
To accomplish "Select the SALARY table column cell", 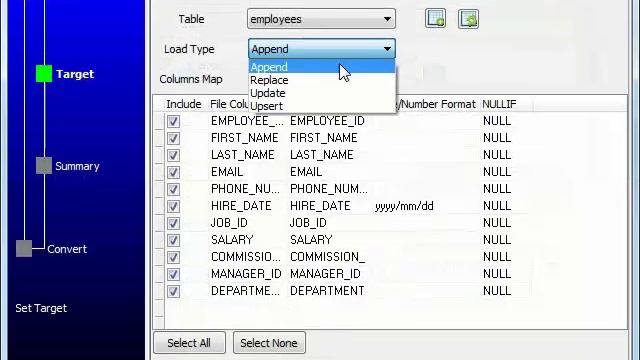I will (x=311, y=240).
